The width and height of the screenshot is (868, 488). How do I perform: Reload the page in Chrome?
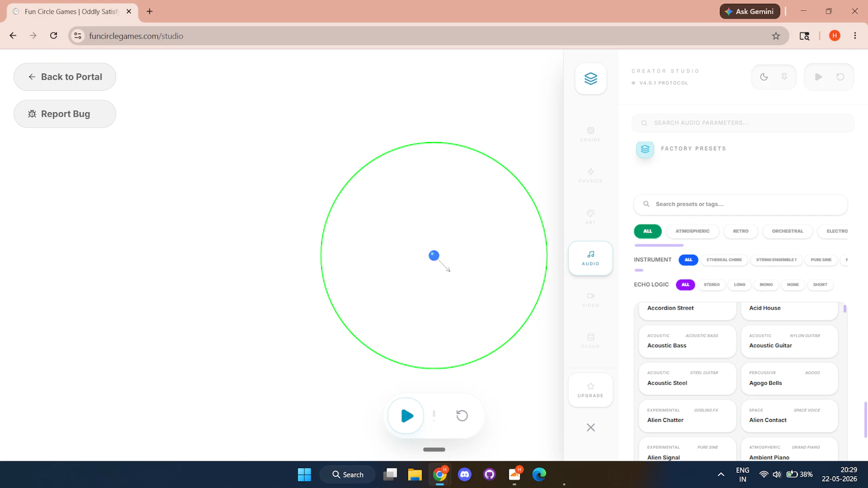pos(54,36)
